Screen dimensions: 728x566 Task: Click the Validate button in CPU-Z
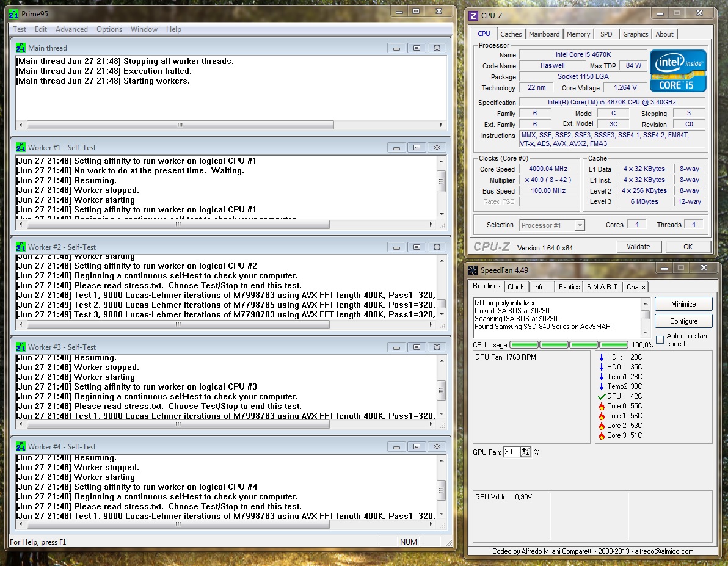638,247
